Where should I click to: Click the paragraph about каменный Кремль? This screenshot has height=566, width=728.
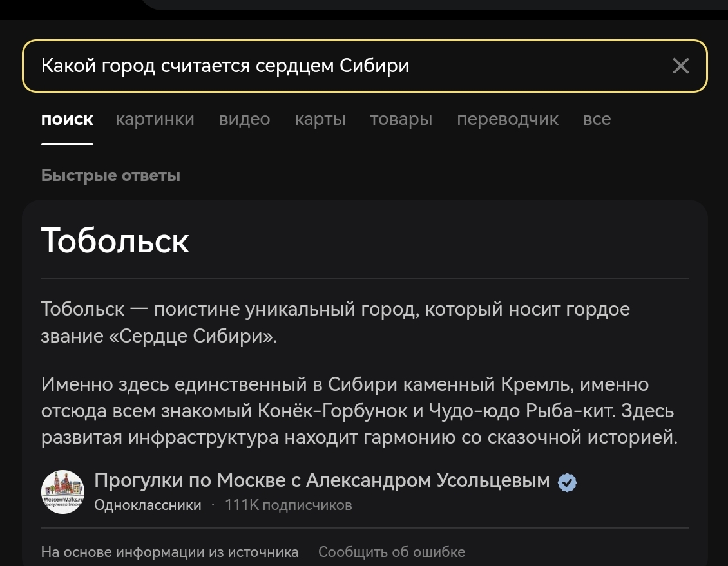pyautogui.click(x=359, y=411)
